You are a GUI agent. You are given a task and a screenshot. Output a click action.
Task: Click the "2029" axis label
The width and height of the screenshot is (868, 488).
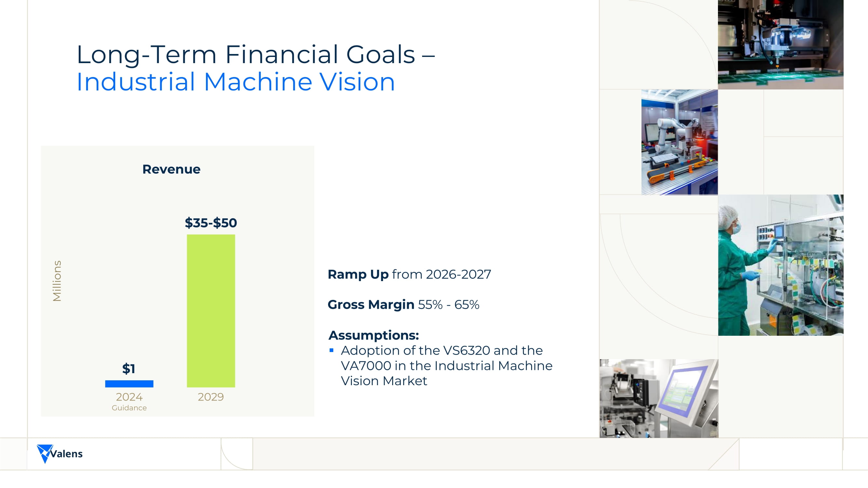[x=211, y=397]
